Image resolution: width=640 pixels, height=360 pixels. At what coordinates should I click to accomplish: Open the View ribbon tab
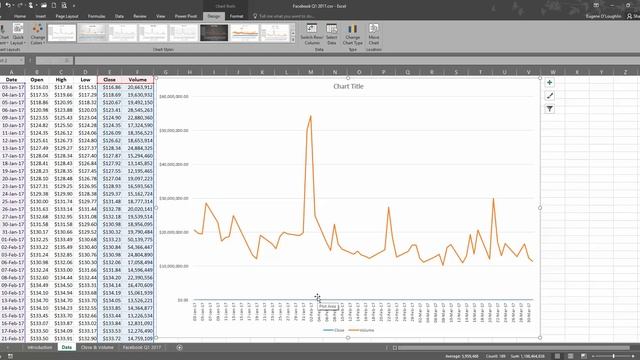pyautogui.click(x=160, y=16)
